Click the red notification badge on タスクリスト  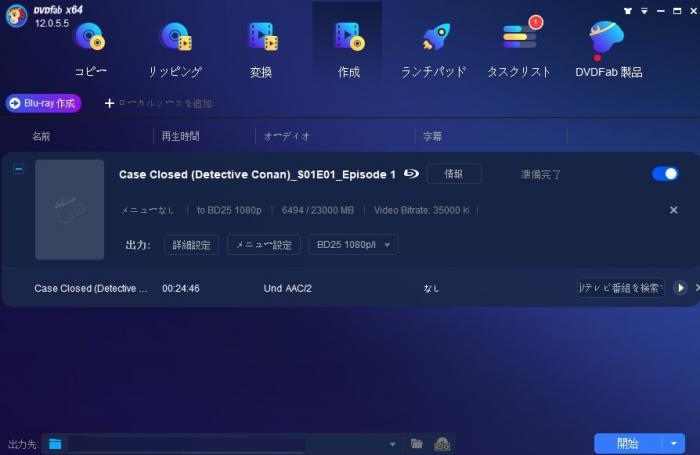(x=536, y=22)
